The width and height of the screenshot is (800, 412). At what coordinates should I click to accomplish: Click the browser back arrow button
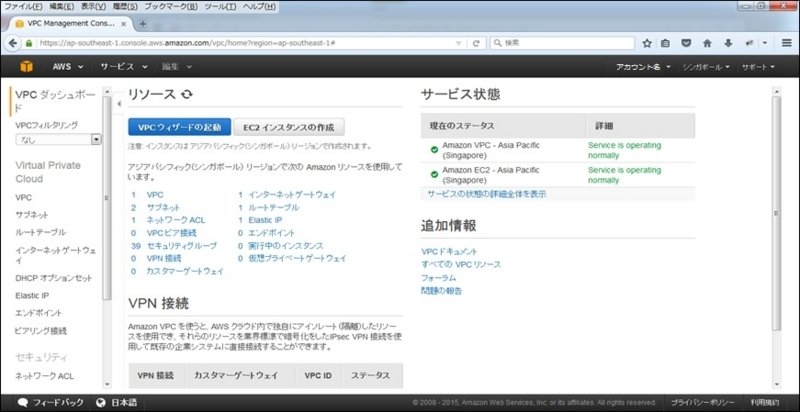click(x=14, y=43)
